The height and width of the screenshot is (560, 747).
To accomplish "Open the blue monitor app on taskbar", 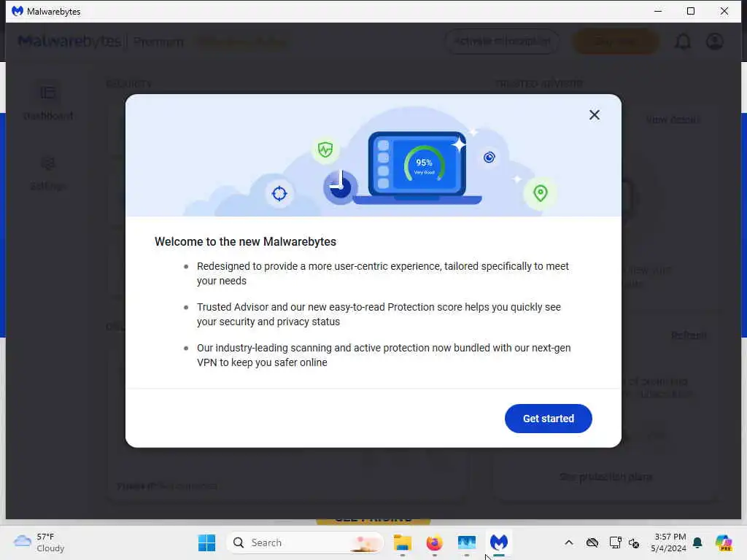I will tap(466, 542).
